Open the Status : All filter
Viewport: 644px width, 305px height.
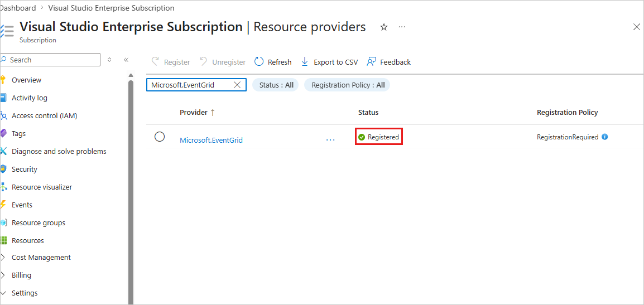(x=275, y=85)
